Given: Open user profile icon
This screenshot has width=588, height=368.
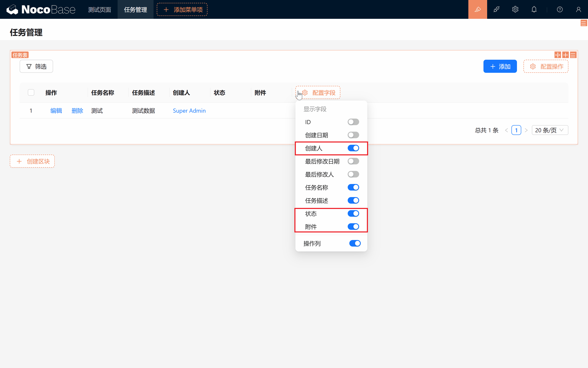Looking at the screenshot, I should coord(578,9).
